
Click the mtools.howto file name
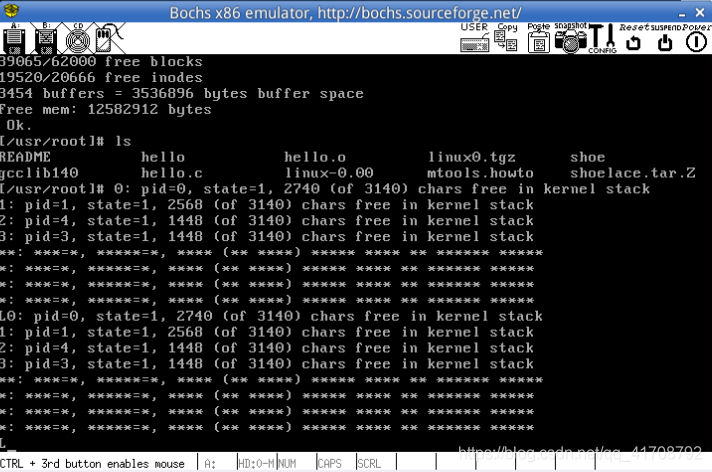480,173
